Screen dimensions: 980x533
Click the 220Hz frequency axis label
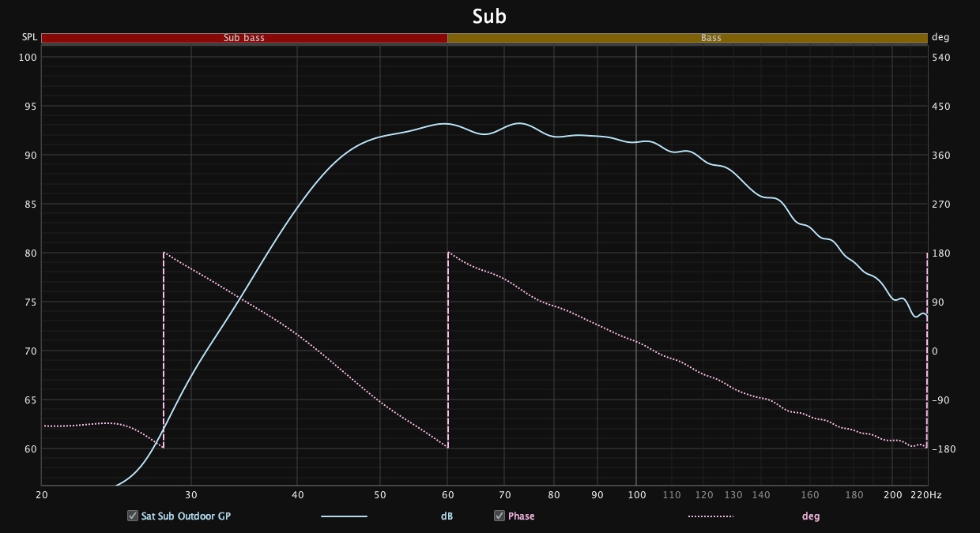click(x=925, y=495)
